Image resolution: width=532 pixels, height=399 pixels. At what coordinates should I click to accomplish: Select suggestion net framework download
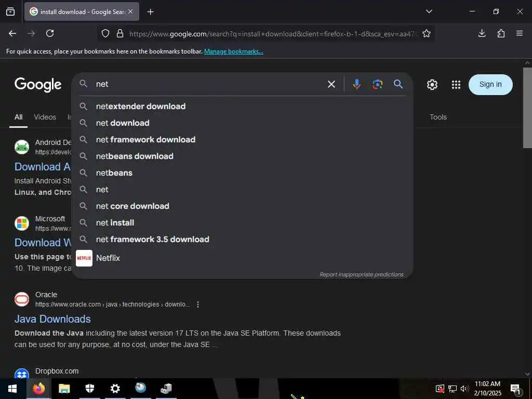pos(243,139)
